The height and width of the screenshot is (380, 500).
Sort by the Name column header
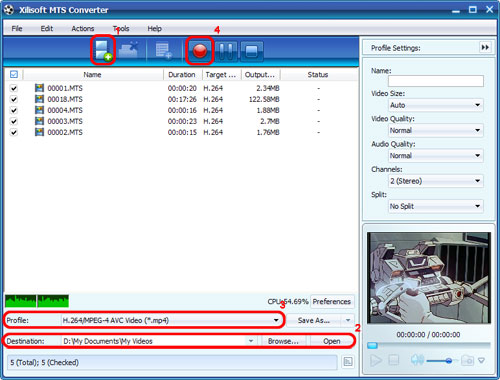[92, 74]
